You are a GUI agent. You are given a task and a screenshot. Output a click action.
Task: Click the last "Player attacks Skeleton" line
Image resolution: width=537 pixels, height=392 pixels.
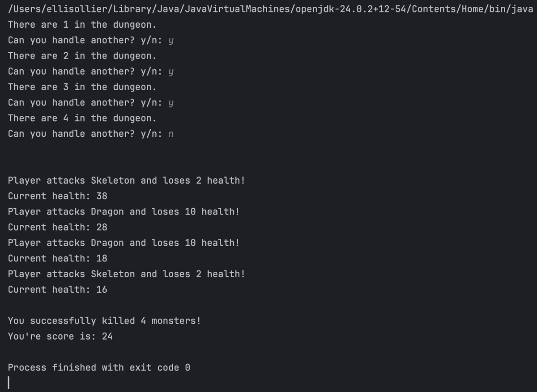[x=126, y=274]
